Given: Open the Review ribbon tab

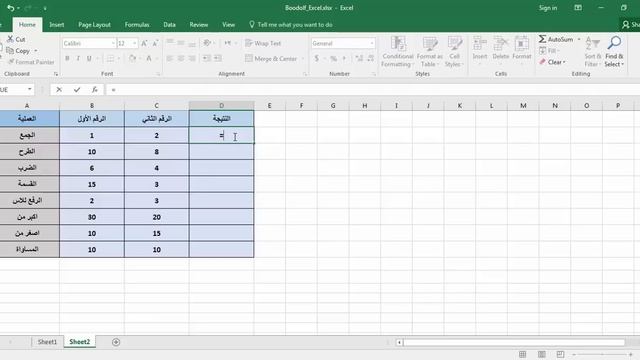Looking at the screenshot, I should coord(199,24).
